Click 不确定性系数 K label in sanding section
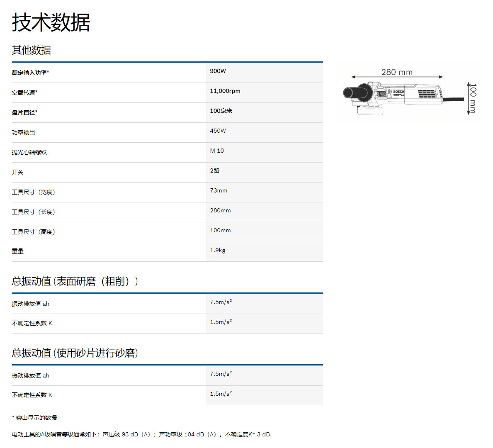 [x=32, y=395]
